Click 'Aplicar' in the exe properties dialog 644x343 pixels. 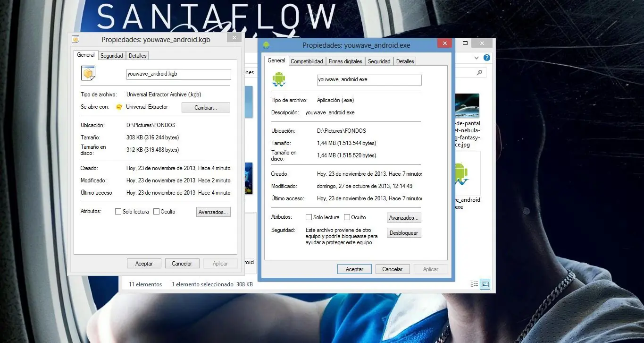coord(431,269)
